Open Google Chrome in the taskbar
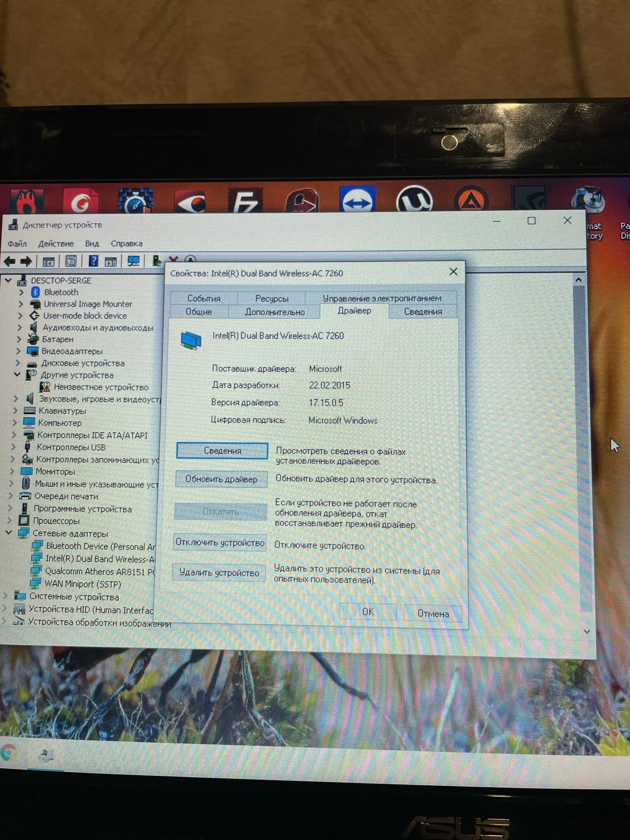Image resolution: width=630 pixels, height=840 pixels. (x=8, y=753)
